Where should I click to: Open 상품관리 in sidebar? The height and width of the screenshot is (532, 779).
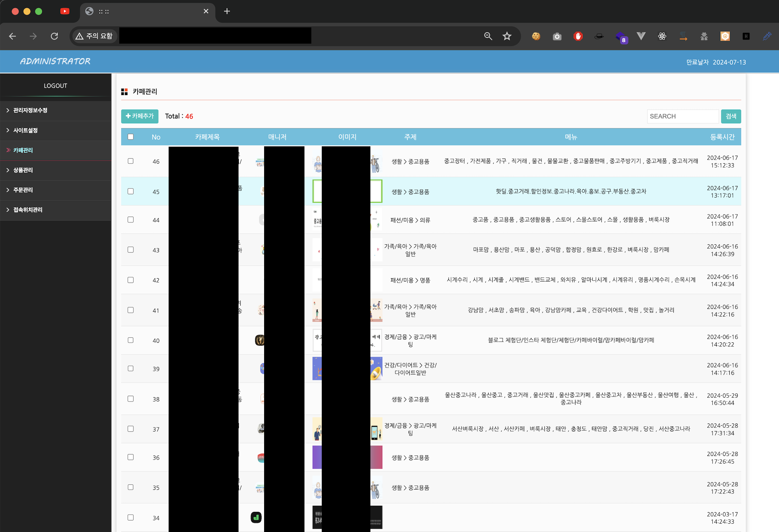(23, 170)
